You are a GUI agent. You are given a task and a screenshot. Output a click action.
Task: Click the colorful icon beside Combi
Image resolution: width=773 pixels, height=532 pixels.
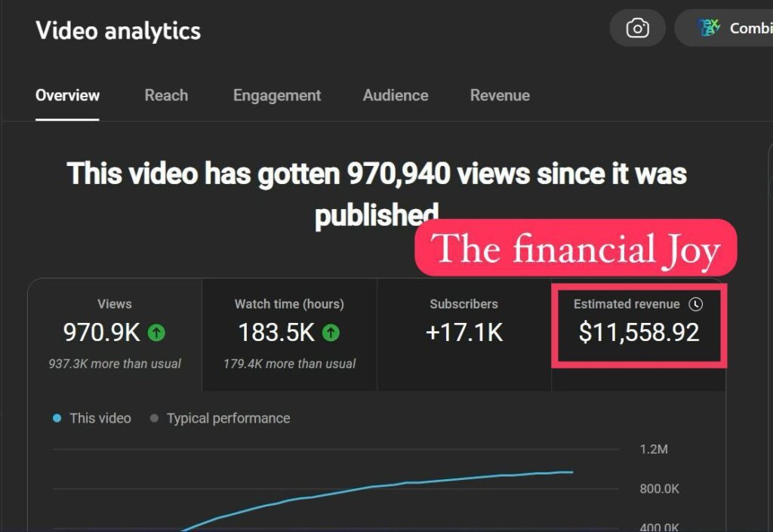pyautogui.click(x=709, y=29)
